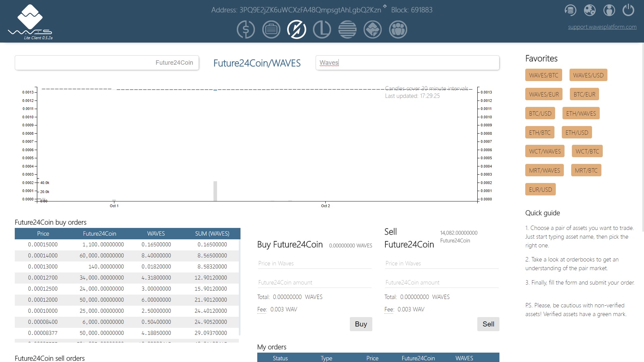Image resolution: width=644 pixels, height=362 pixels.
Task: Open the Wallet tab with dollar icon
Action: 246,29
